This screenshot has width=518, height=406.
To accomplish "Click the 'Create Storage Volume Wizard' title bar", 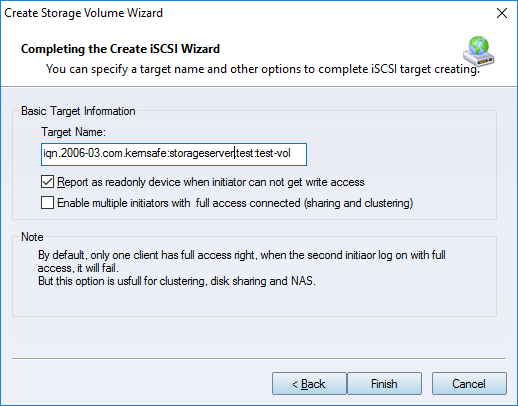I will click(x=83, y=13).
